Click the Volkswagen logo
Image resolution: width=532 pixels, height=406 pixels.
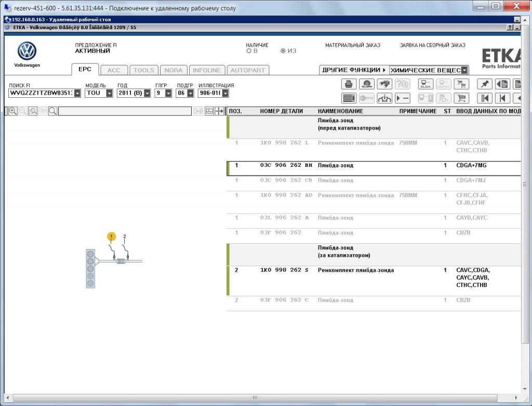click(x=27, y=51)
